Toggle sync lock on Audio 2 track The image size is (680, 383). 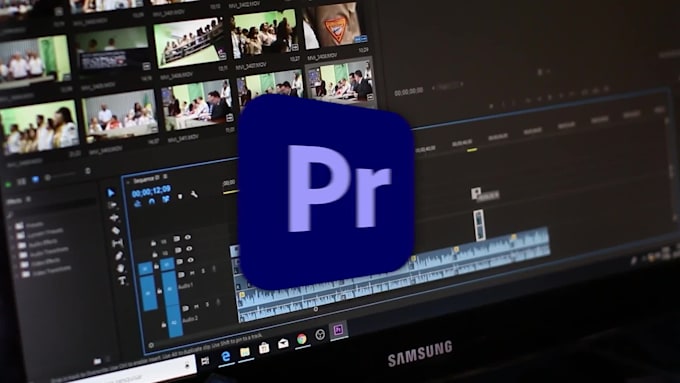coord(186,308)
